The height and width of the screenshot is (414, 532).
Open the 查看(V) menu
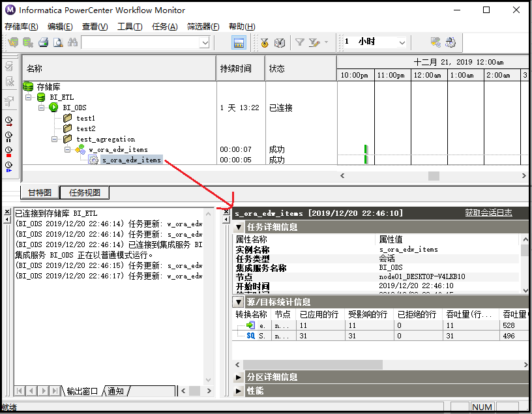click(95, 27)
